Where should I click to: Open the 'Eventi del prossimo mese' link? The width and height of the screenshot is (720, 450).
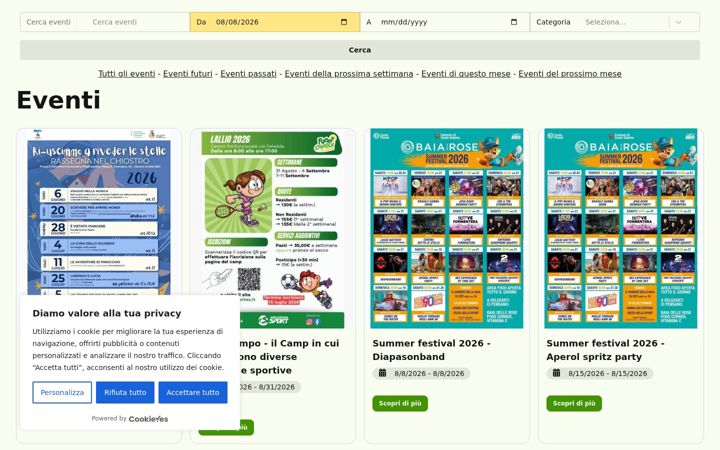tap(570, 74)
